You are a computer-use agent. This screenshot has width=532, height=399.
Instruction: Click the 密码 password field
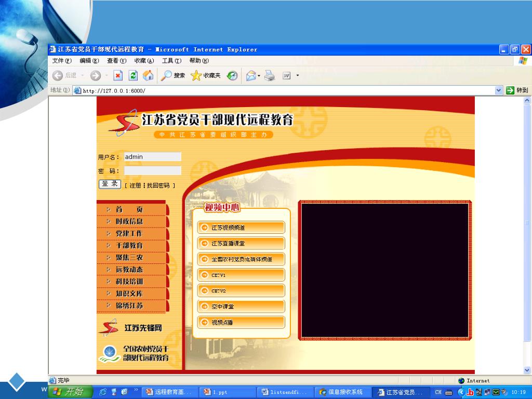tap(152, 170)
